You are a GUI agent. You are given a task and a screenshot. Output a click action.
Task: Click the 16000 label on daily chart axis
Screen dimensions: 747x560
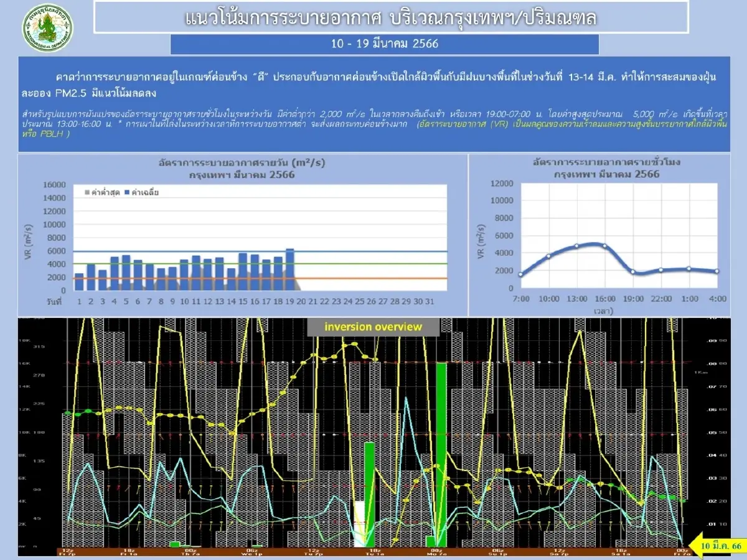pos(54,185)
